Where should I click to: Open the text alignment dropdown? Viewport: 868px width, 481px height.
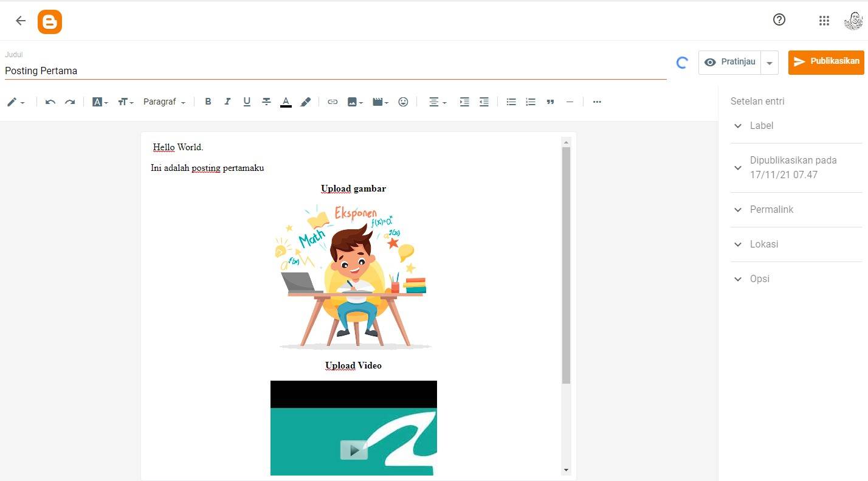(x=438, y=102)
